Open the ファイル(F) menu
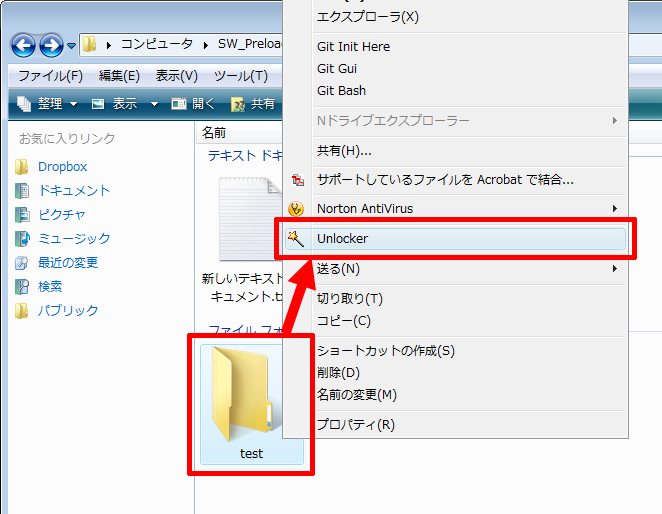 [50, 76]
